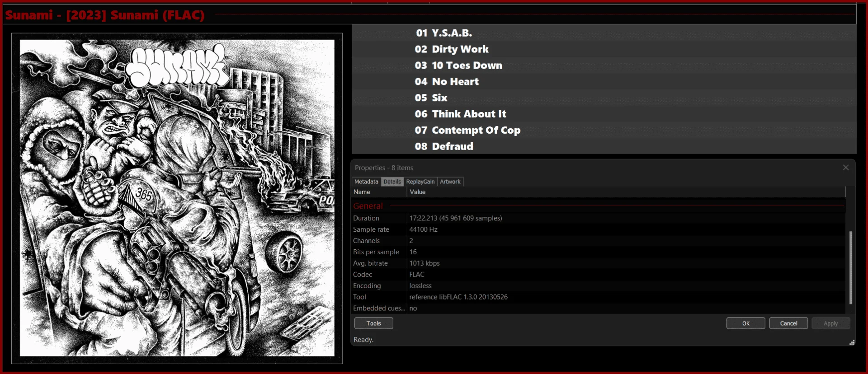
Task: Select track 01 Y.S.A.B.
Action: [x=604, y=33]
